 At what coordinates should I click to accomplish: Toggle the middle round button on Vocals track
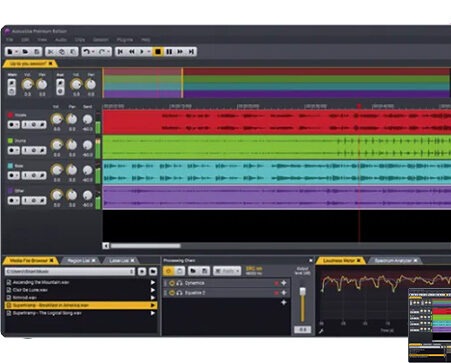34,125
